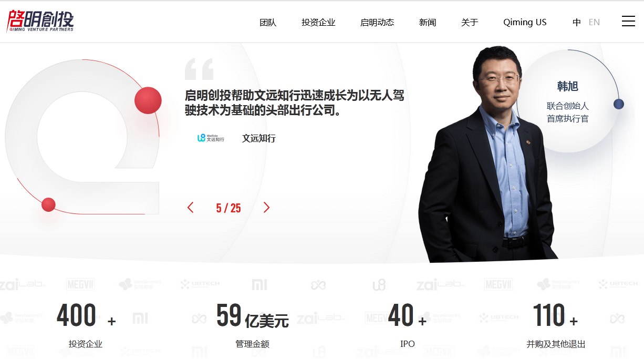Image resolution: width=644 pixels, height=359 pixels.
Task: Click the 联合创始人 title text
Action: [x=568, y=106]
